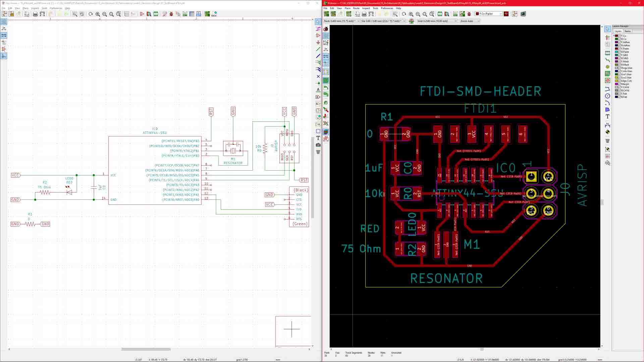This screenshot has width=644, height=362.
Task: Select add text tool in Pcbnew right toolbar
Action: (x=607, y=117)
